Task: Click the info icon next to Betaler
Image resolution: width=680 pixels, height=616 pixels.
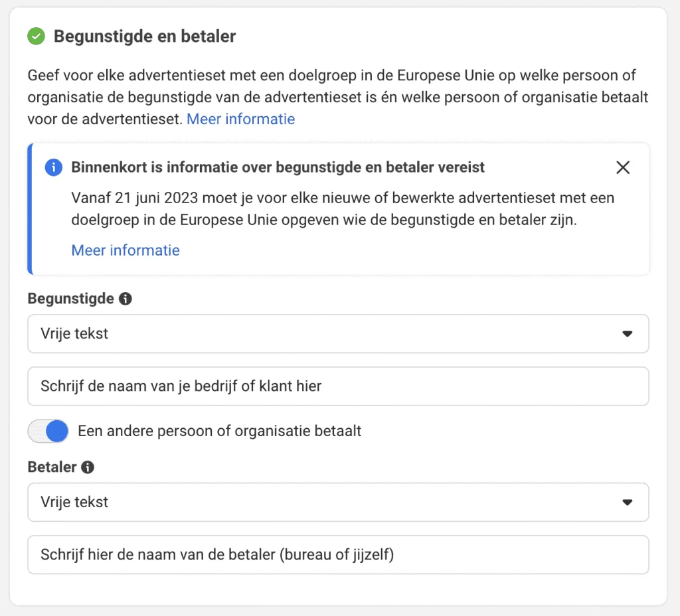Action: pos(88,467)
